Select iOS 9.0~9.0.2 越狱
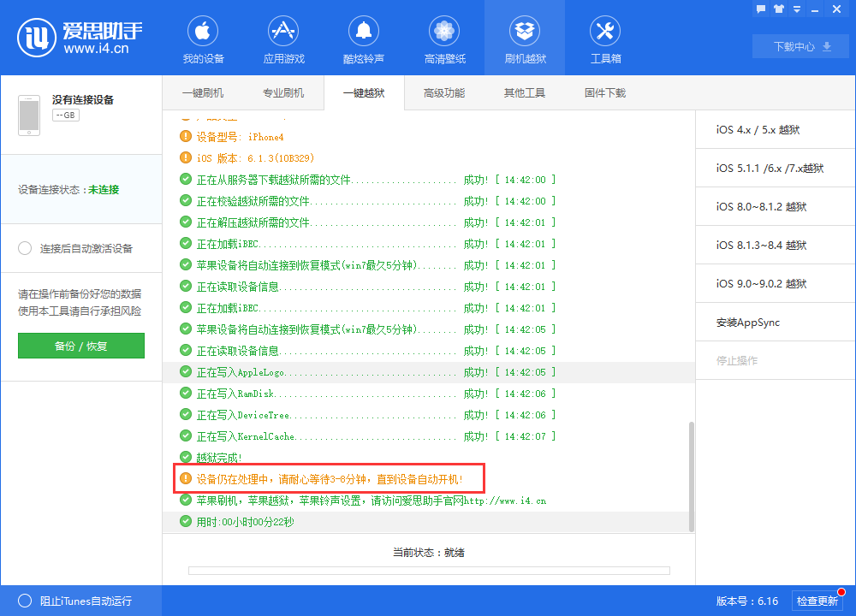856x616 pixels. coord(776,284)
